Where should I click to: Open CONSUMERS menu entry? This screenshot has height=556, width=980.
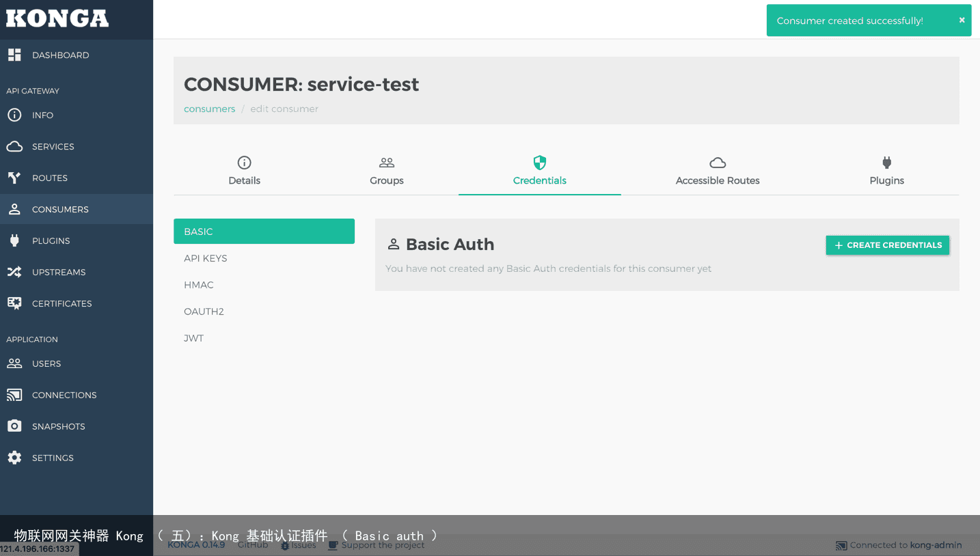[x=77, y=209]
